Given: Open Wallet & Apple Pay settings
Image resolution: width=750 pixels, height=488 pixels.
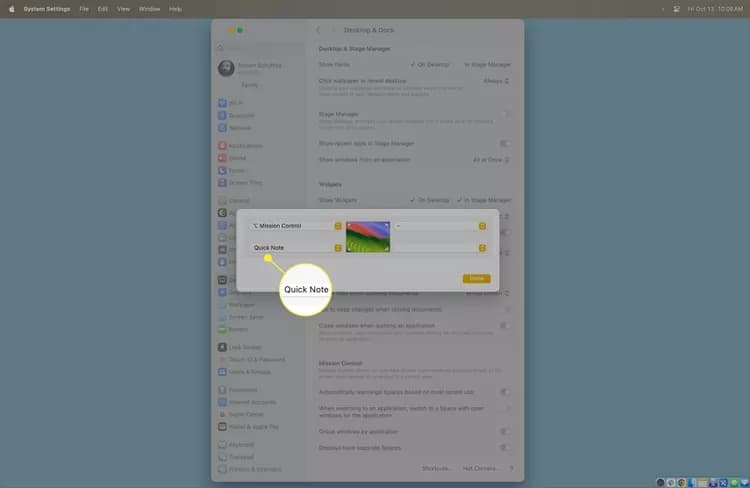Looking at the screenshot, I should [248, 427].
